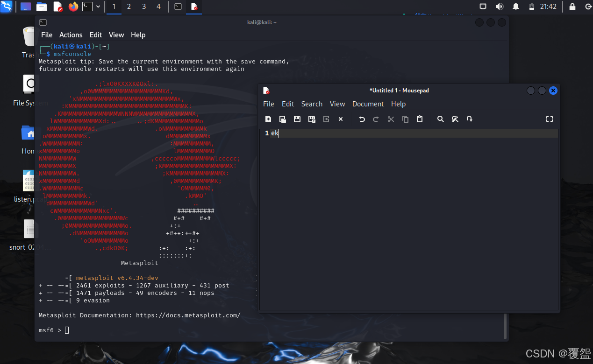Image resolution: width=593 pixels, height=364 pixels.
Task: Toggle fullscreen in Mousepad toolbar
Action: pyautogui.click(x=550, y=119)
